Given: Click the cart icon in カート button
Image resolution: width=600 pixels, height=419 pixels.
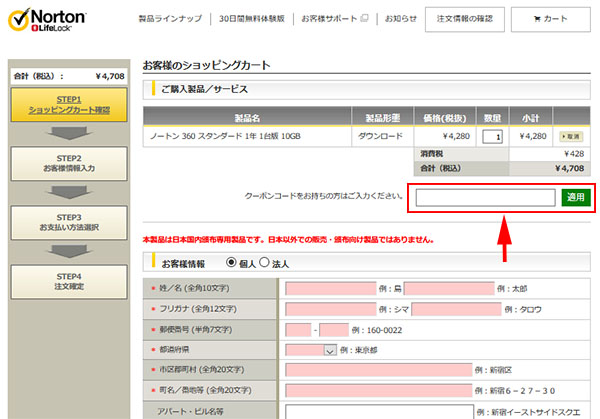Looking at the screenshot, I should pos(537,19).
